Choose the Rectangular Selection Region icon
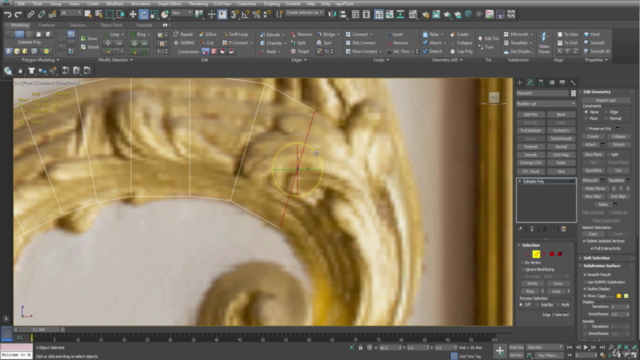The height and width of the screenshot is (360, 640). (109, 14)
